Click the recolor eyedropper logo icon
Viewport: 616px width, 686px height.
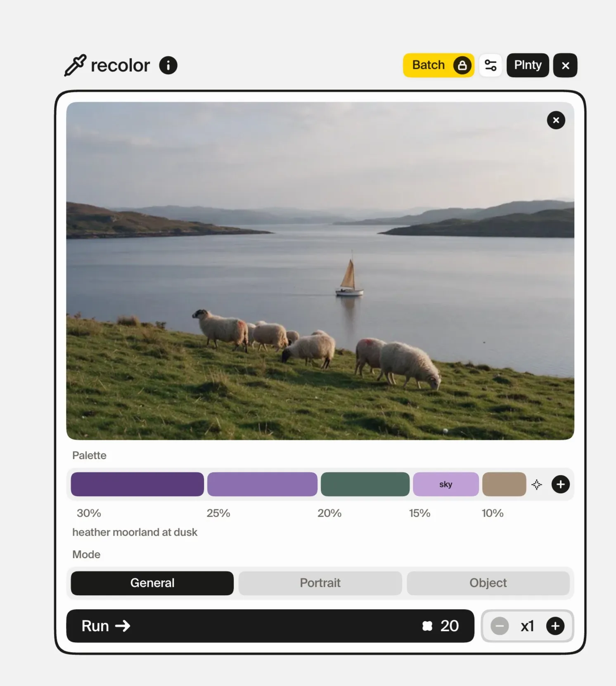pos(75,65)
